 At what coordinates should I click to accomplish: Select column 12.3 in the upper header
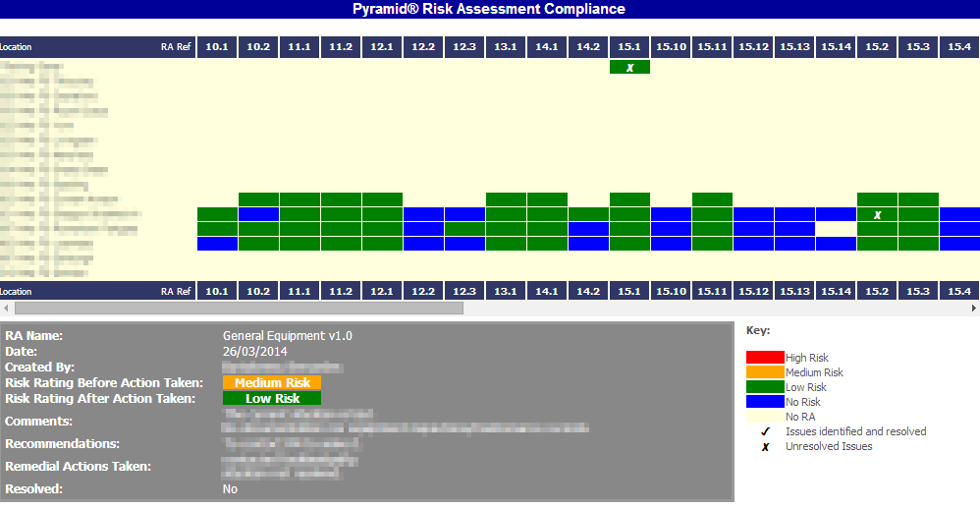pos(464,47)
